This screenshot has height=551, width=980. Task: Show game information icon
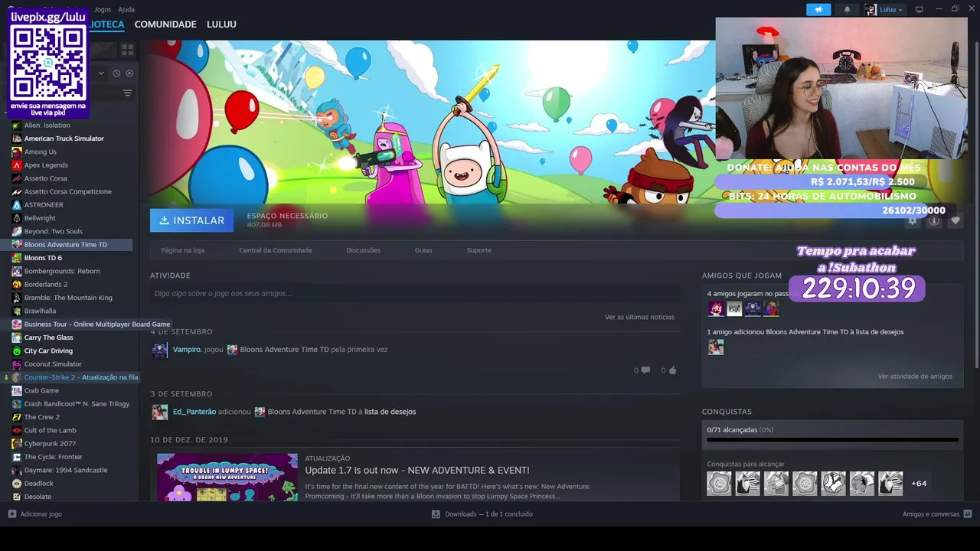point(933,220)
